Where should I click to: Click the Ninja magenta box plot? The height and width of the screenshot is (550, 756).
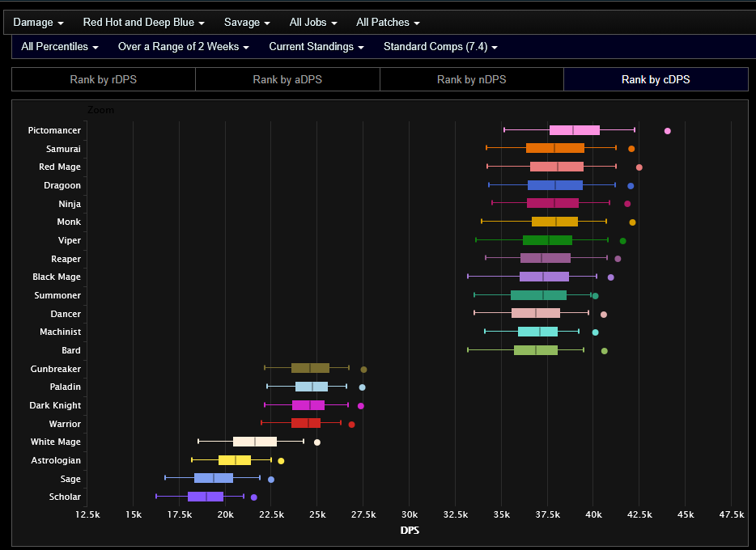tap(553, 203)
